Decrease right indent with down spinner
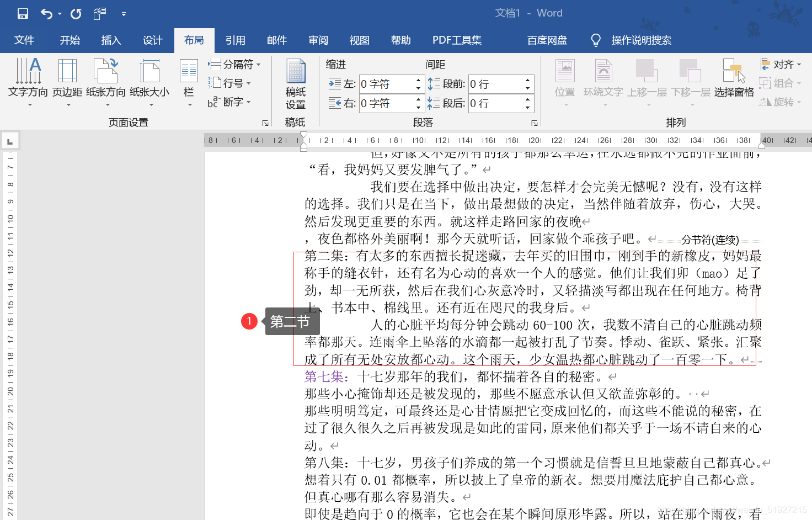Viewport: 812px width, 520px height. pos(418,108)
